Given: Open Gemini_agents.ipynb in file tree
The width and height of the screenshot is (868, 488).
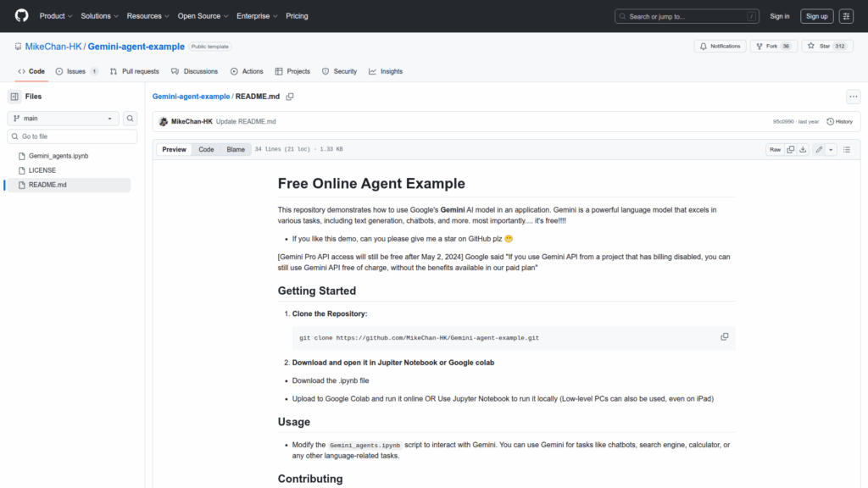Looking at the screenshot, I should (x=58, y=156).
